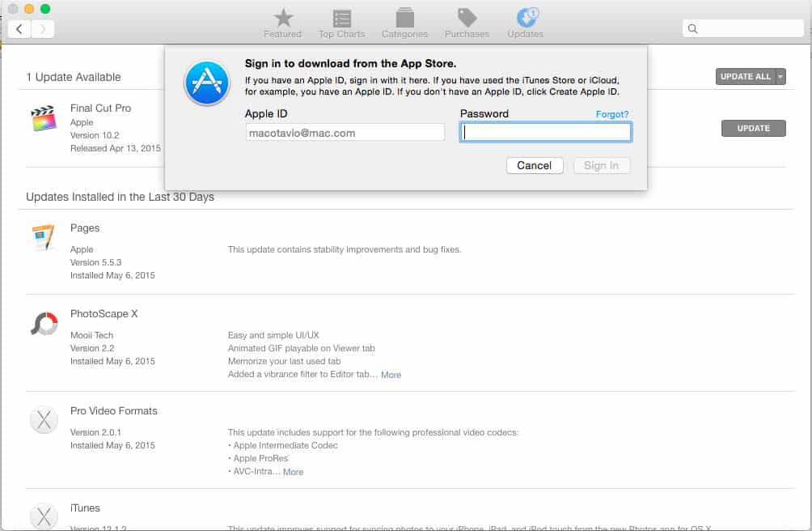Open the Pages app icon
This screenshot has height=531, width=812.
tap(44, 237)
